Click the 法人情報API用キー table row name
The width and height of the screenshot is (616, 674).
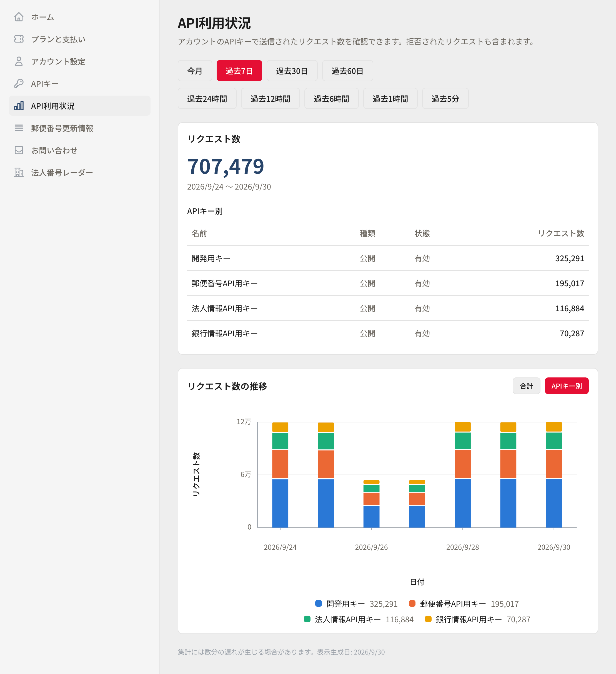click(x=224, y=309)
